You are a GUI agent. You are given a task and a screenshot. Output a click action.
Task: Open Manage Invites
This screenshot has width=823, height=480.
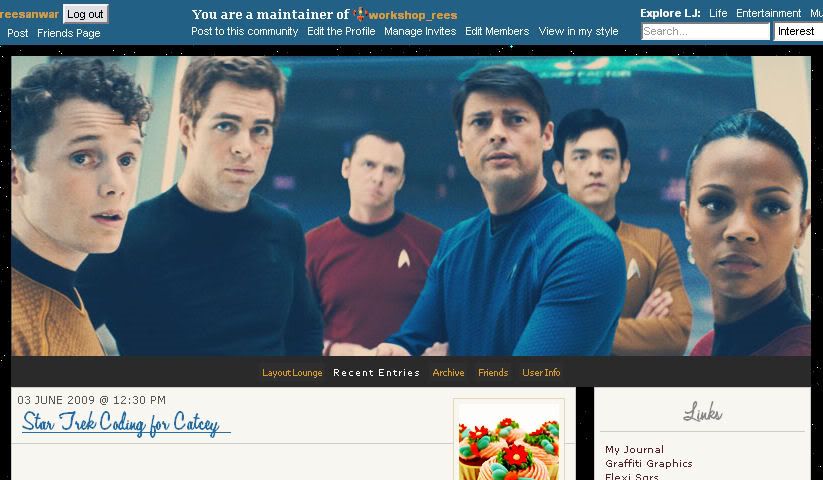[x=420, y=31]
